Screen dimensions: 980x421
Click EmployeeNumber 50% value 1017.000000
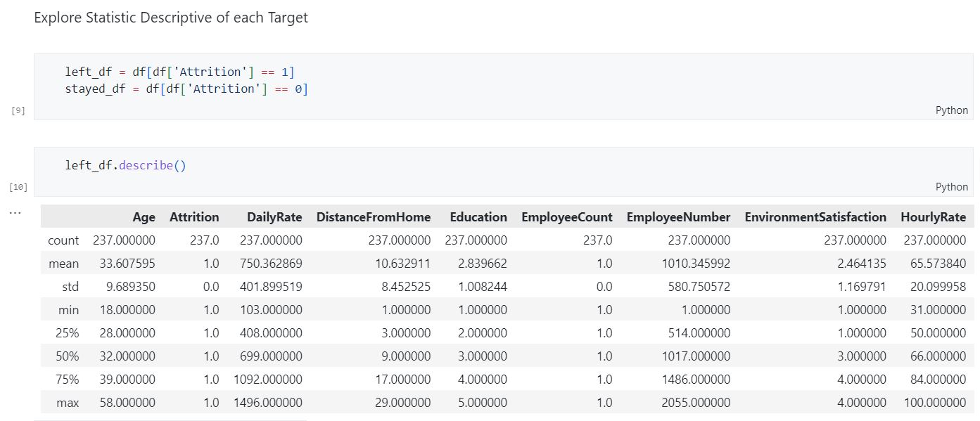pos(696,356)
